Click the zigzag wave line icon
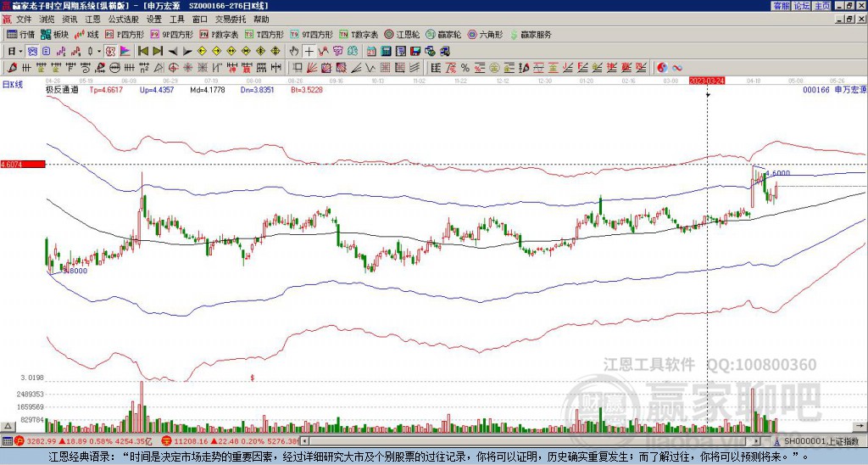The height and width of the screenshot is (465, 868). tap(370, 68)
